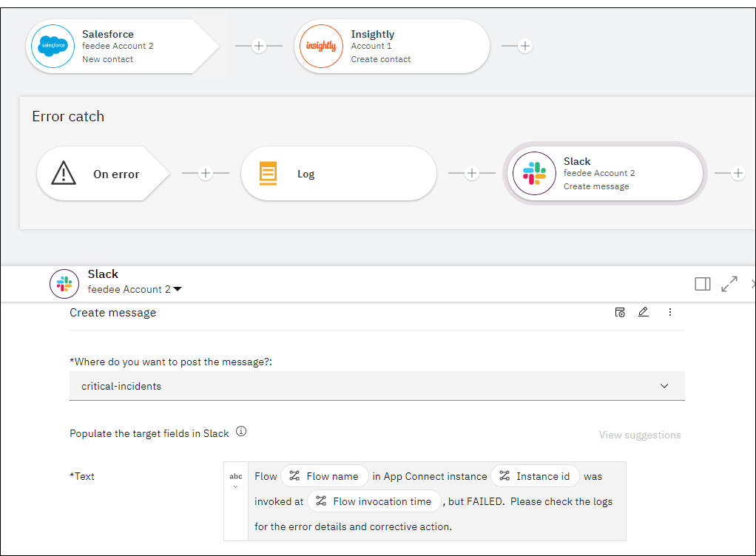Screen dimensions: 756x556
Task: Click the Instance id mapping pill
Action: [535, 476]
